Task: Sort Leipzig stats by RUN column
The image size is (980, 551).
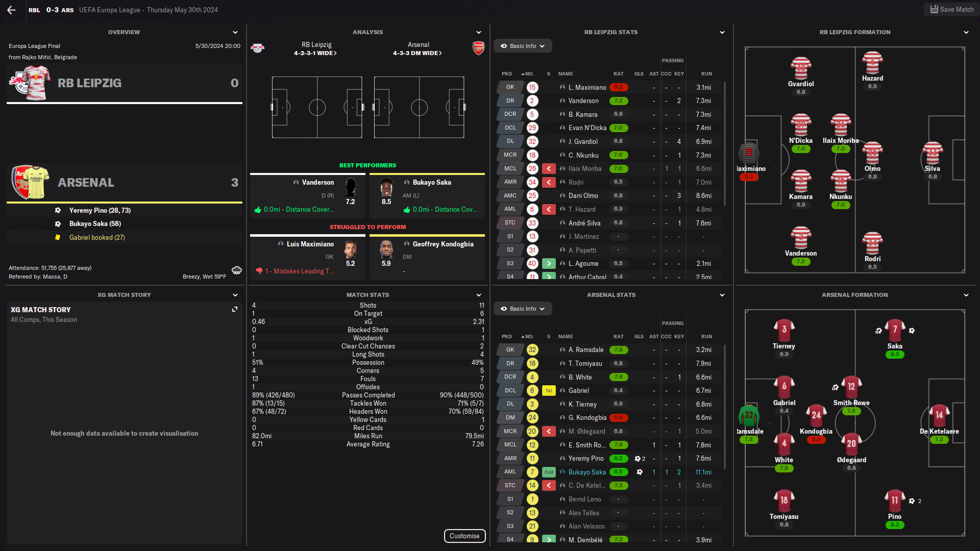Action: pyautogui.click(x=706, y=74)
